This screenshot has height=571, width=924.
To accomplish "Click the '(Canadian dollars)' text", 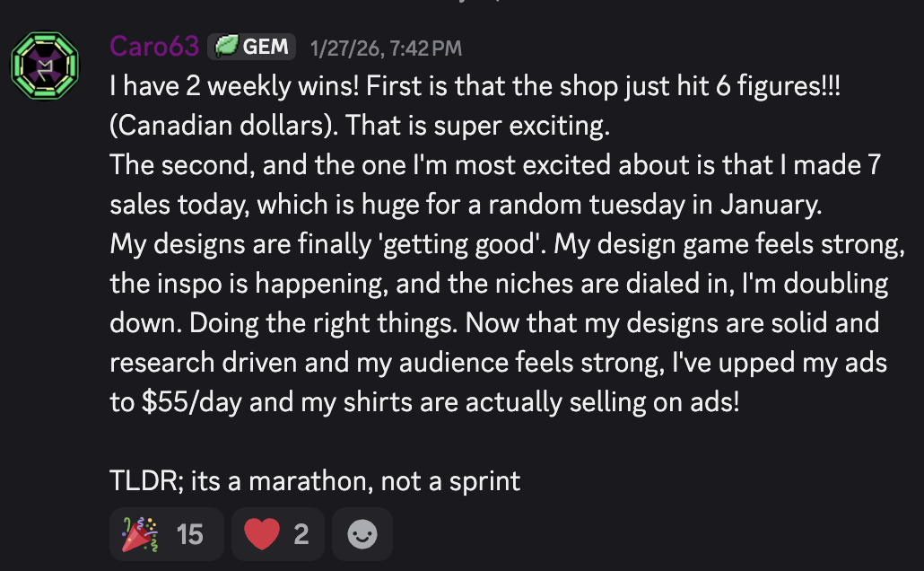I will [222, 126].
